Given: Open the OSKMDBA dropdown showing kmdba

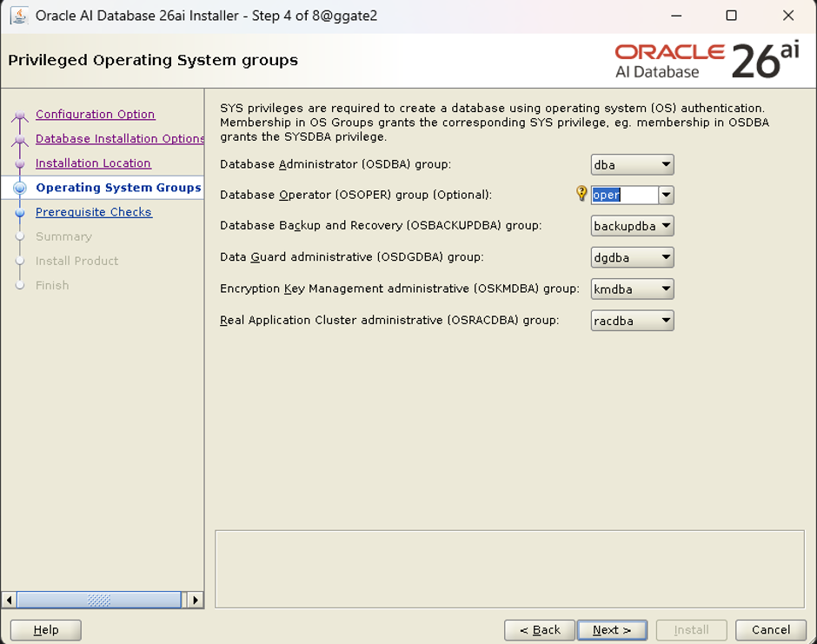Looking at the screenshot, I should pos(632,289).
